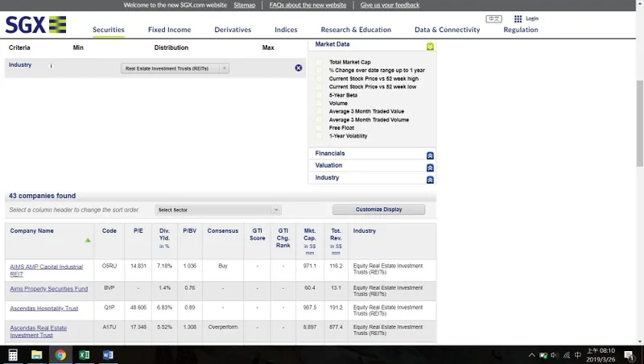
Task: Open the Real Estate Investment Trusts dropdown
Action: [x=175, y=68]
